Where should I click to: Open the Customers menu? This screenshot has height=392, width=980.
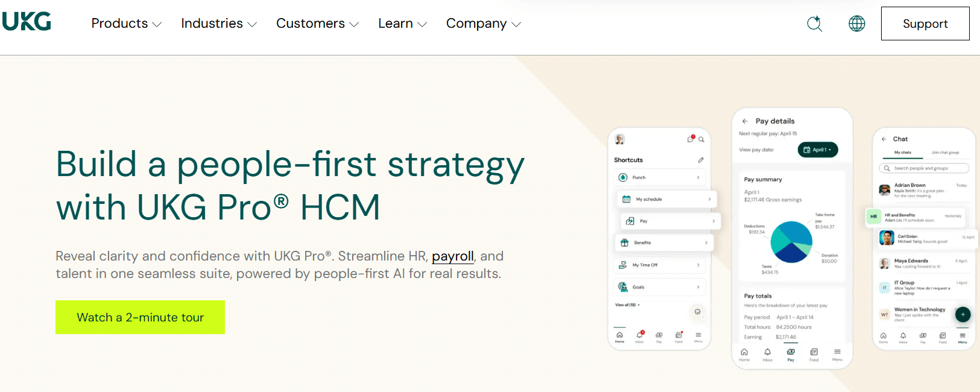click(x=317, y=24)
